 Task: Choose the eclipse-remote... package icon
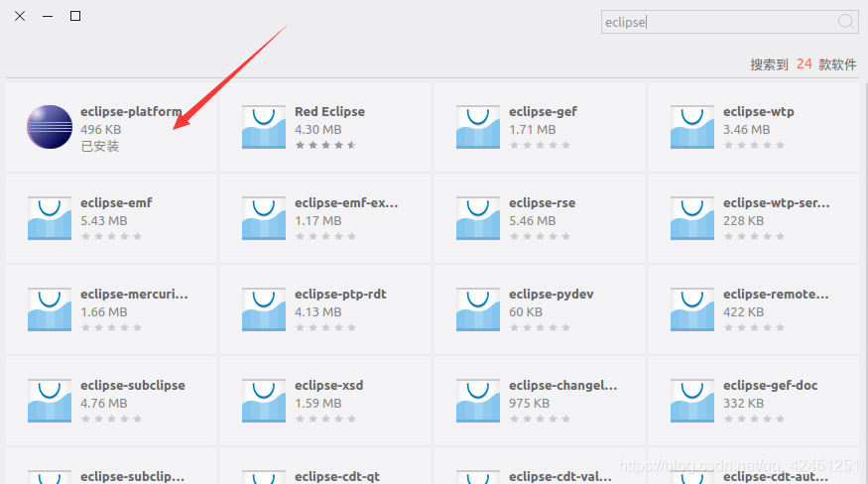tap(692, 309)
